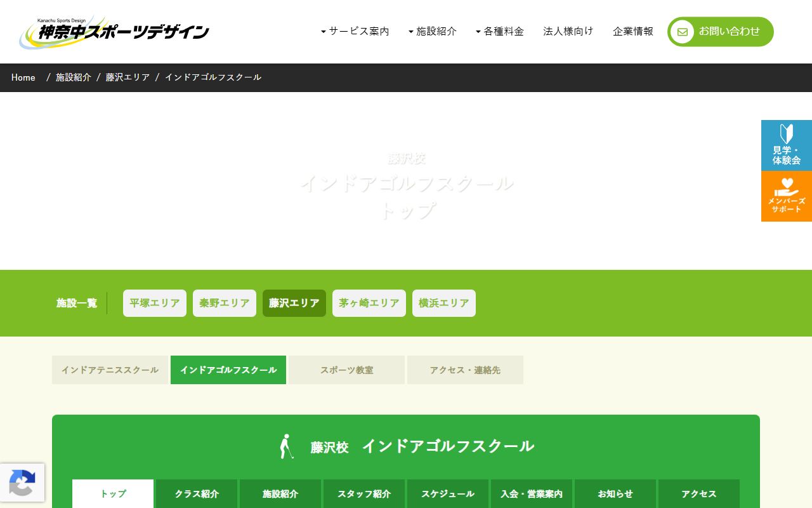Expand the サービス案内 dropdown menu
Image resolution: width=812 pixels, height=508 pixels.
coord(355,31)
